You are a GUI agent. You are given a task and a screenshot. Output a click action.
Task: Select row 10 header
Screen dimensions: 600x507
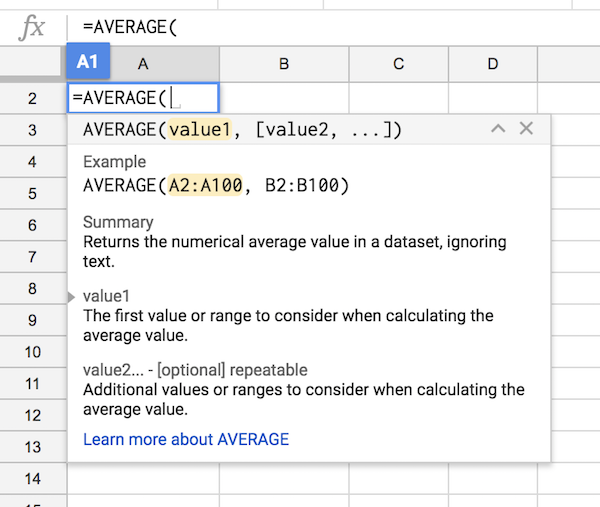(x=33, y=352)
